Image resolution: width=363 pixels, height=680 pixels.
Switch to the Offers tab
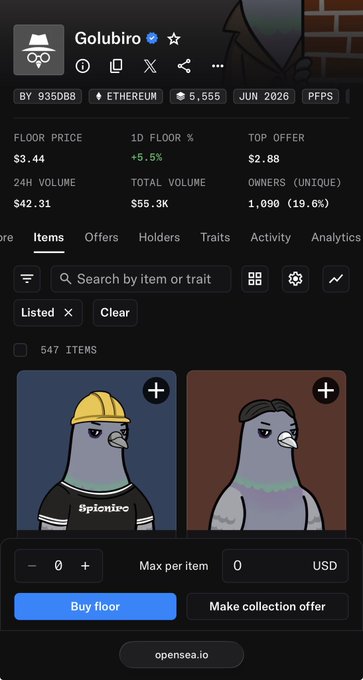pyautogui.click(x=101, y=238)
